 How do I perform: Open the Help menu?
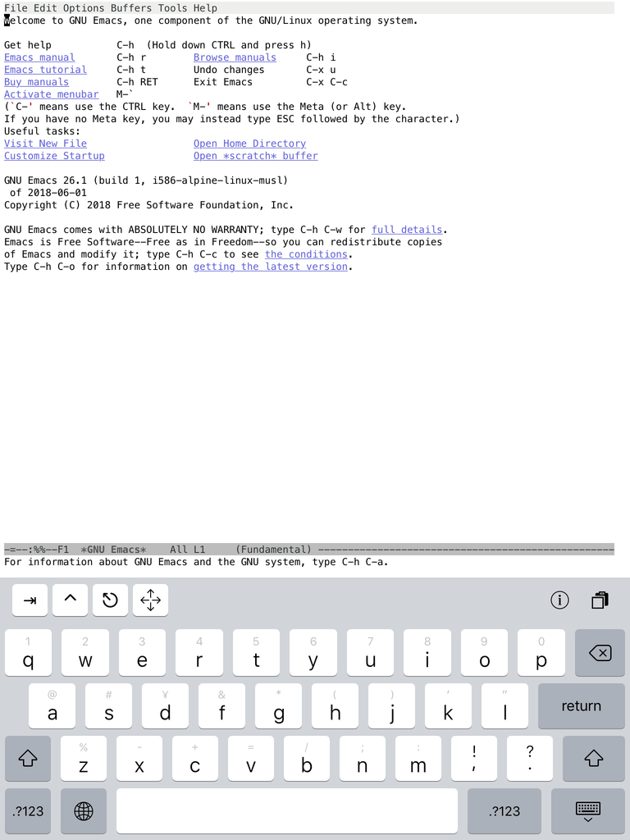205,8
